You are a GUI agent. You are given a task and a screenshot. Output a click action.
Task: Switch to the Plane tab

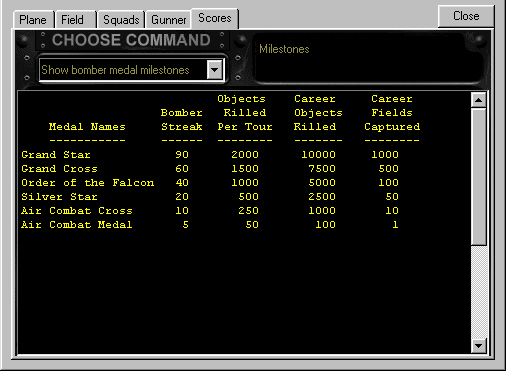34,20
